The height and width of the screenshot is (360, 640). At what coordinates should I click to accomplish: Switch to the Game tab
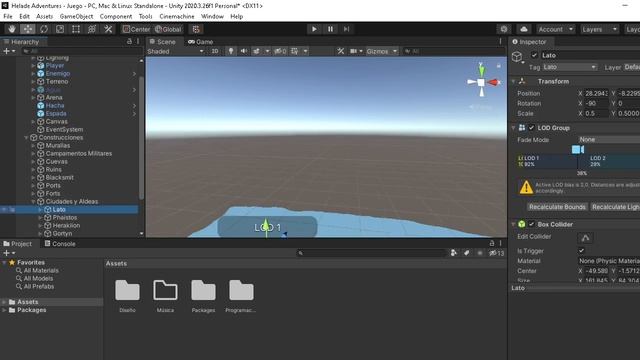(x=200, y=42)
